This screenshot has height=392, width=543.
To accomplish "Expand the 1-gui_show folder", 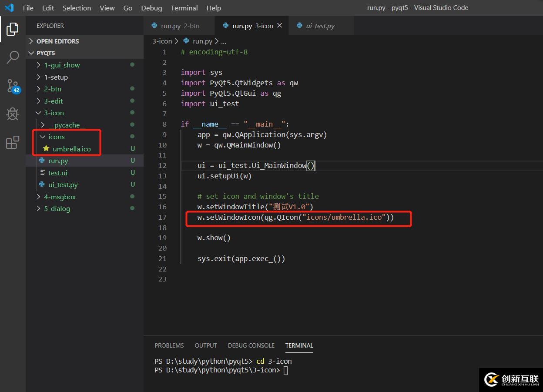I will 84,65.
